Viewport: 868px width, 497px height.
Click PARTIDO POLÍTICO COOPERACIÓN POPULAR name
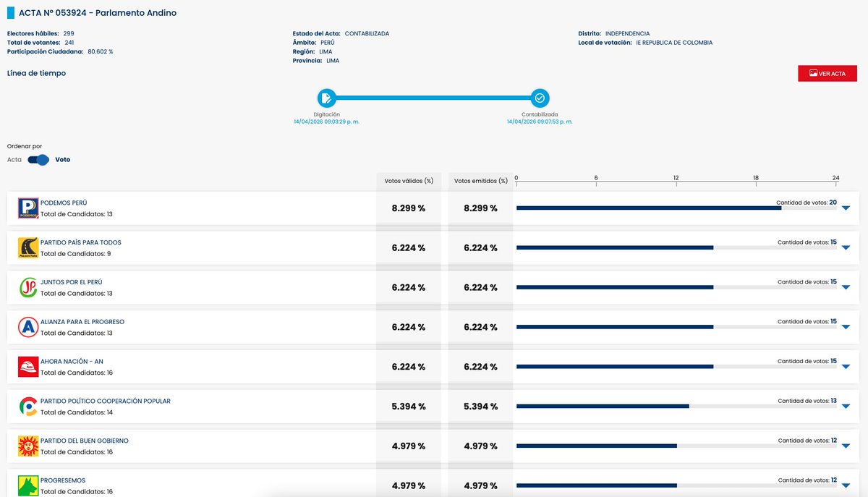pos(106,402)
